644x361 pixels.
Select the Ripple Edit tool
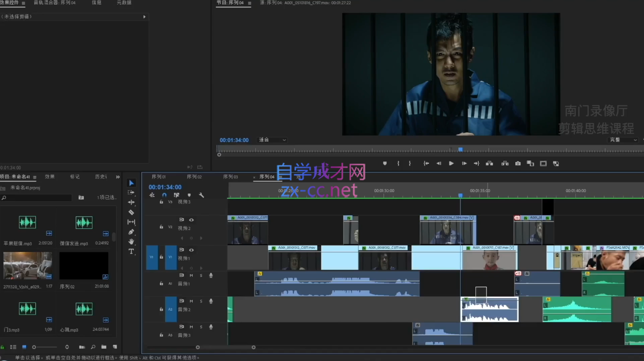point(131,202)
